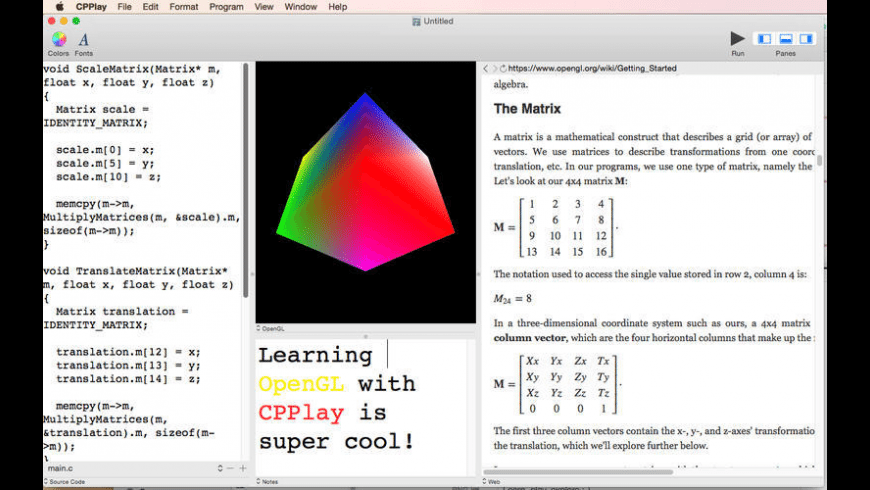Open the Fonts panel

[84, 40]
